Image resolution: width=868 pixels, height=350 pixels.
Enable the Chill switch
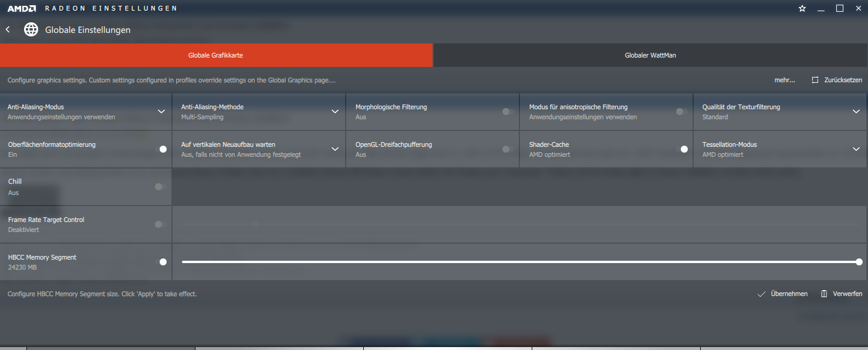coord(161,187)
